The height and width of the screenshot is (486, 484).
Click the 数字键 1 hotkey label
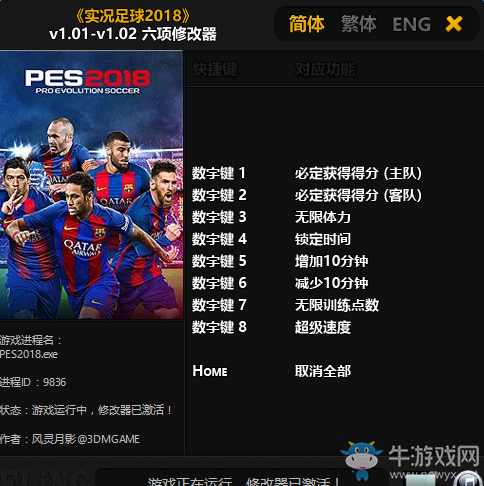point(219,173)
